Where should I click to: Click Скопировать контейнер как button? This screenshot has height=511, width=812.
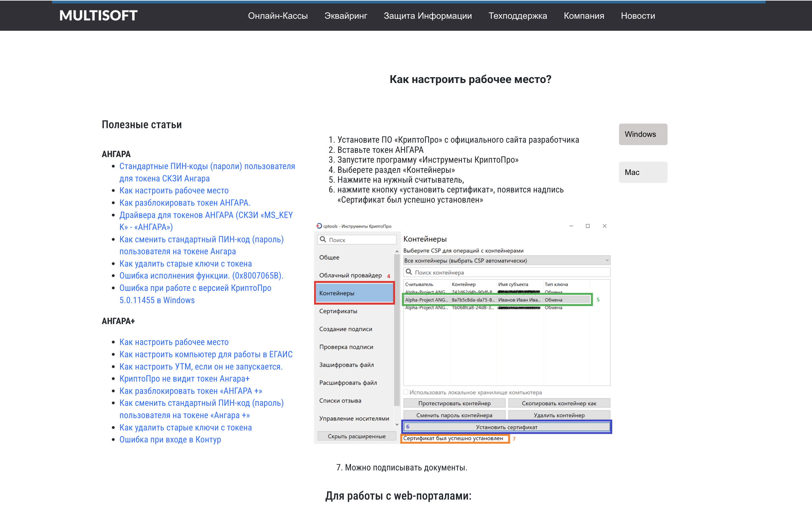559,403
